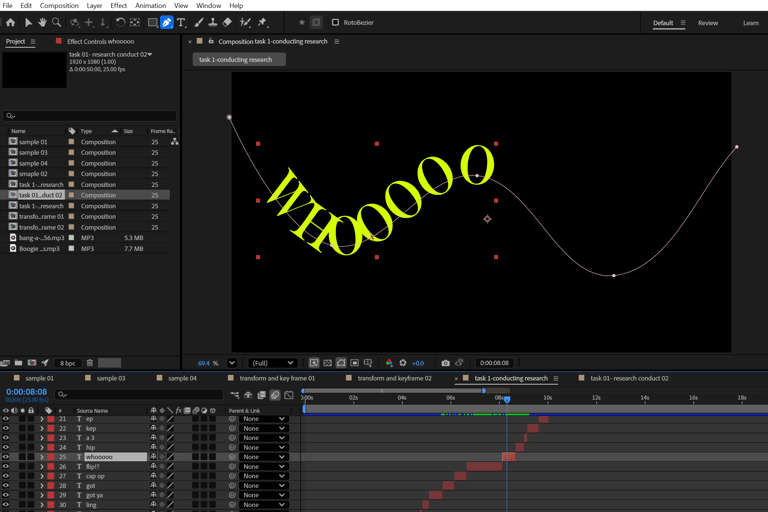Image resolution: width=768 pixels, height=512 pixels.
Task: Switch to the Review workspace
Action: [x=707, y=23]
